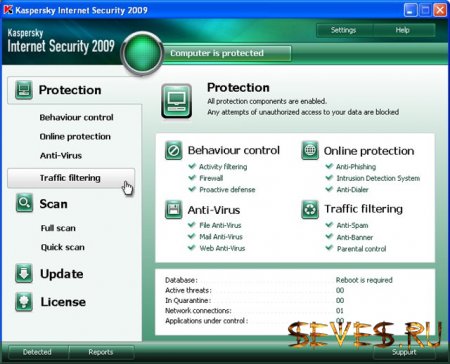
Task: Click the green protection status indicator orb
Action: [x=142, y=53]
